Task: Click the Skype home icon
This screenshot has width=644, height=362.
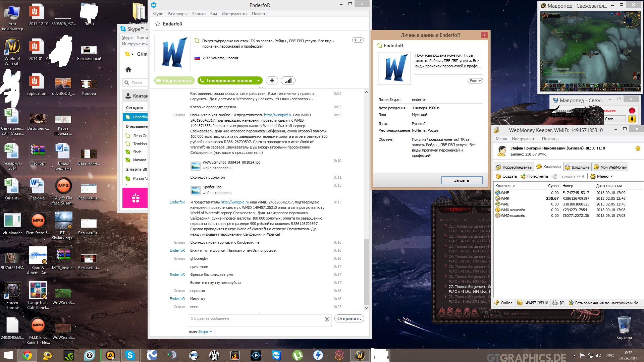Action: (x=128, y=70)
